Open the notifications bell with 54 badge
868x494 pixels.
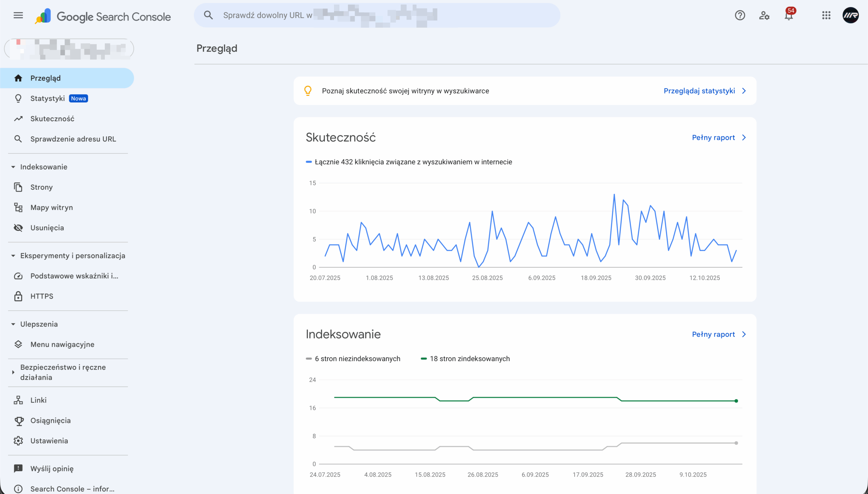[789, 15]
